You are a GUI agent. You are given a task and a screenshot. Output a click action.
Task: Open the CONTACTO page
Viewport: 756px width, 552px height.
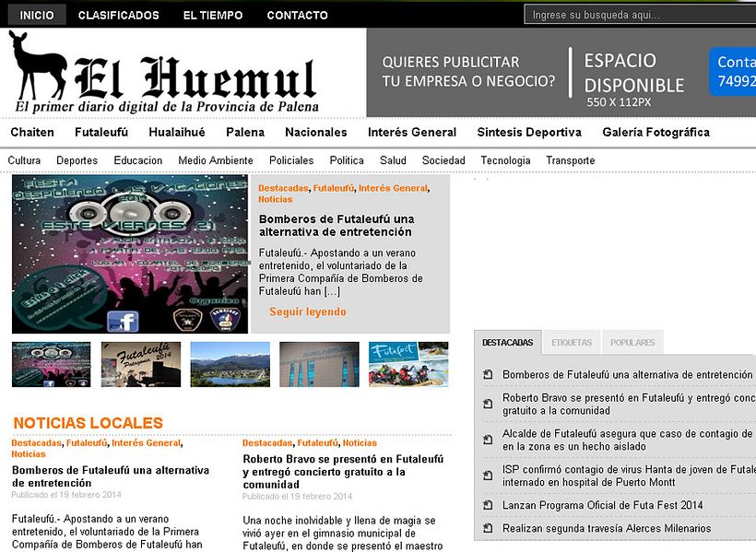coord(298,16)
